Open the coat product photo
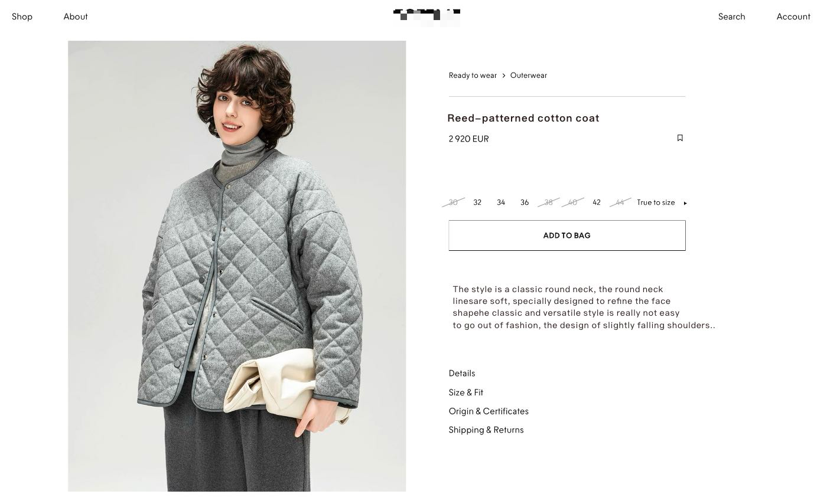 237,266
